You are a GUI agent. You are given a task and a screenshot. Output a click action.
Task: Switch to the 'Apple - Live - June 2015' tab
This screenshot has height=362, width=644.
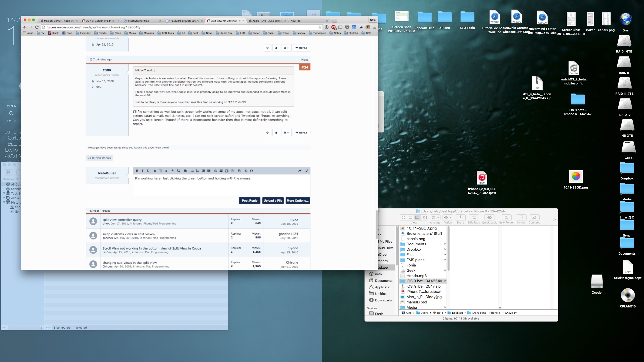(x=267, y=21)
